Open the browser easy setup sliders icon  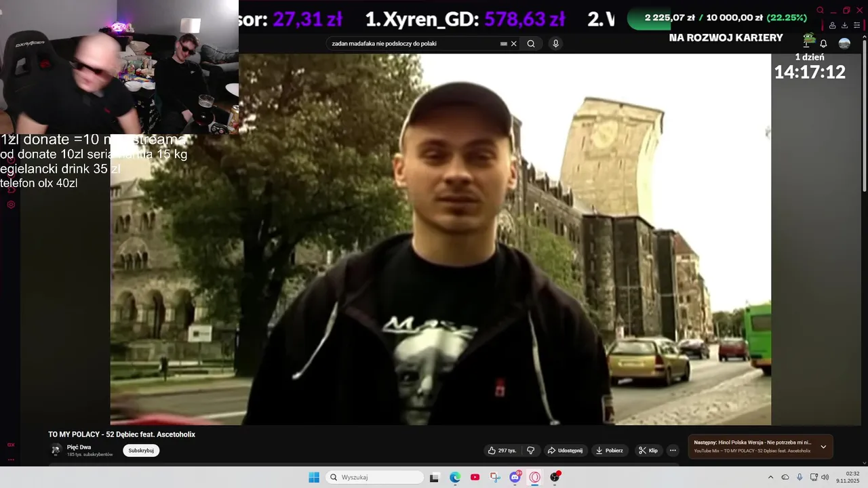pos(856,25)
